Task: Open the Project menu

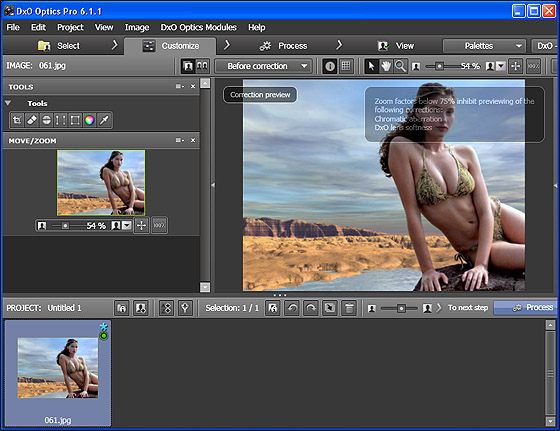Action: (70, 27)
